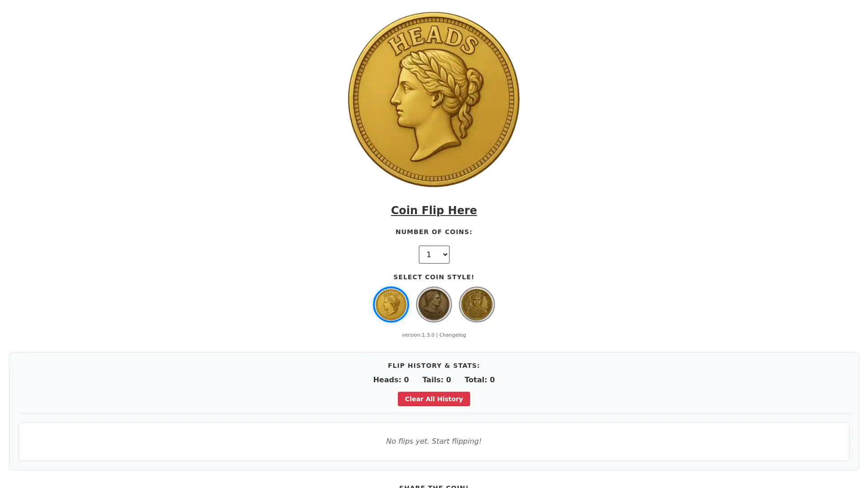The image size is (868, 488).
Task: Click the Tails: 0 counter
Action: (x=436, y=380)
